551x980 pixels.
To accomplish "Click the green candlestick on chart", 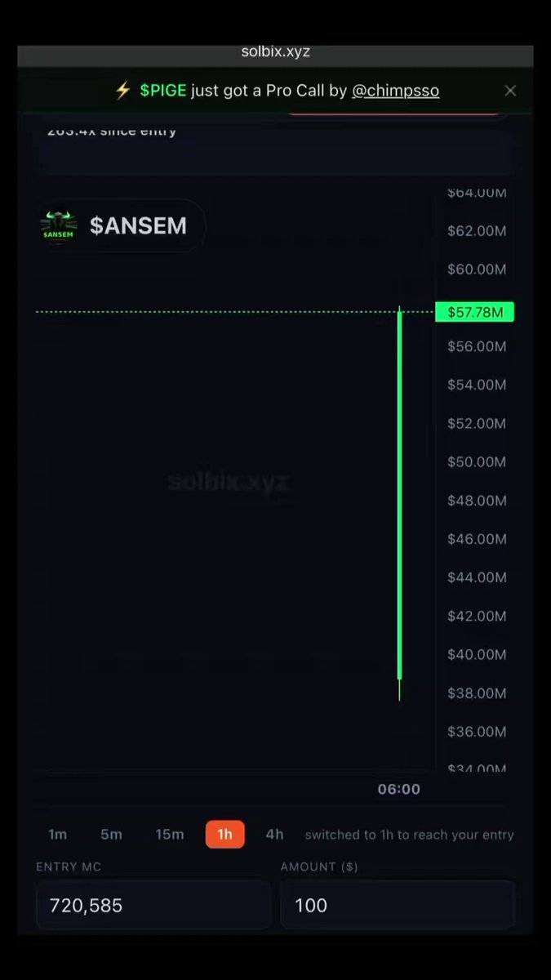I will tap(399, 494).
